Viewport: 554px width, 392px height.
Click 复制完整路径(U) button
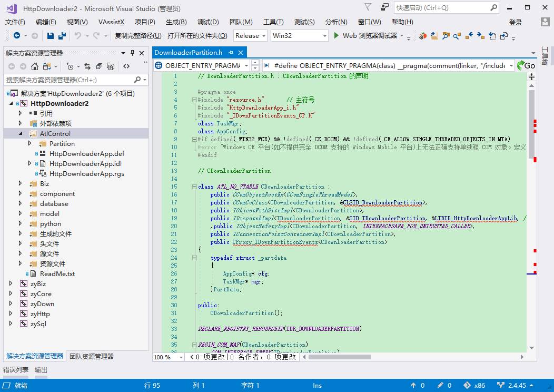[138, 36]
